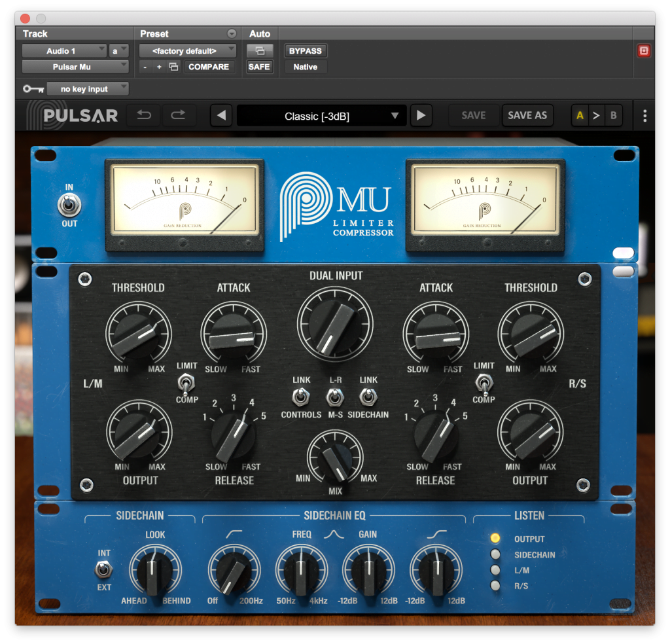Click the left gain reduction VU meter
Viewport: 670px width, 644px height.
click(x=185, y=205)
